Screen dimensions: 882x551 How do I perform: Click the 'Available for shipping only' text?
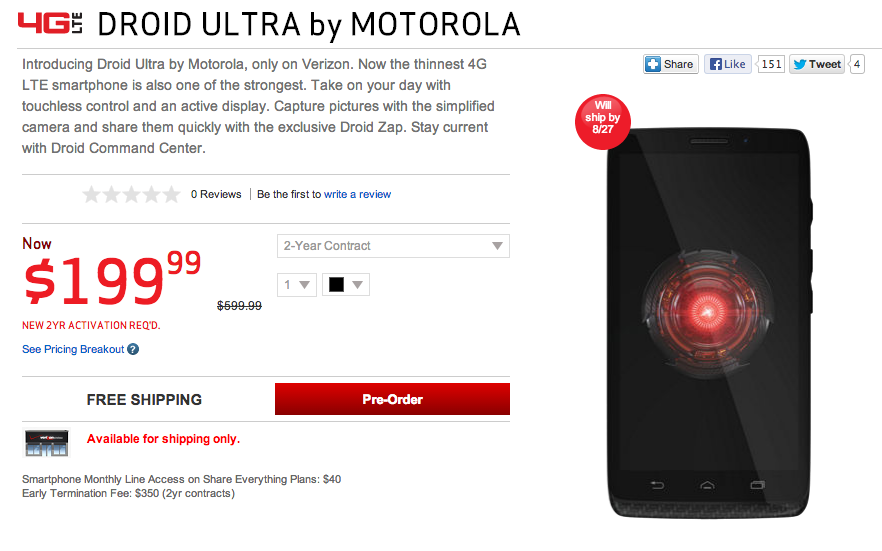163,439
